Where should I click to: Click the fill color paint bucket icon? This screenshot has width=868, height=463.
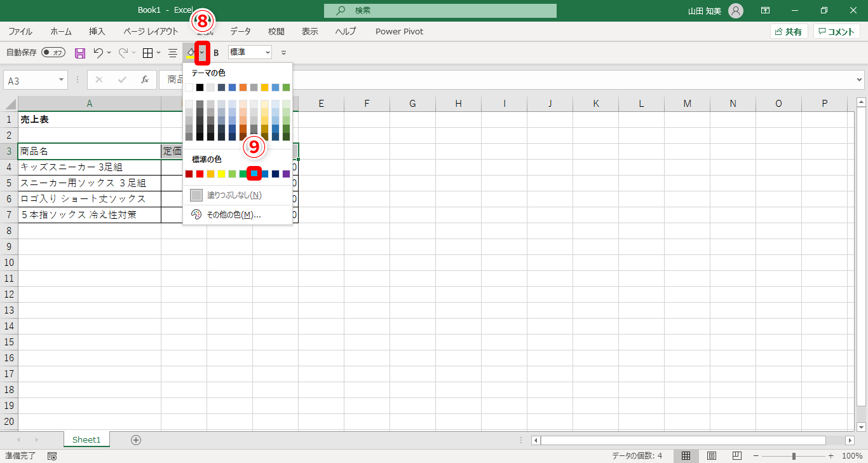pyautogui.click(x=190, y=53)
